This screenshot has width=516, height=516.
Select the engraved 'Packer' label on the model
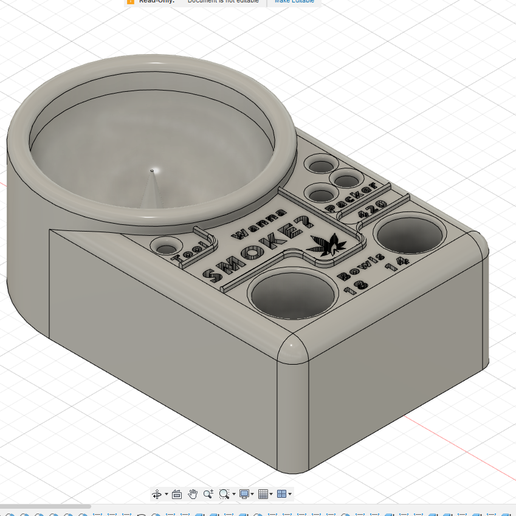352,197
